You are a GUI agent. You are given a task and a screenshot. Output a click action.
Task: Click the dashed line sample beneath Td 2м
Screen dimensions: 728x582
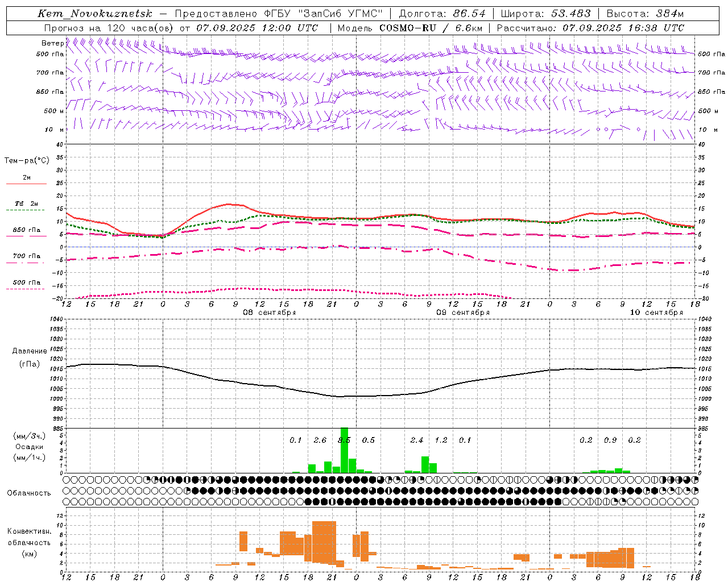tap(26, 210)
